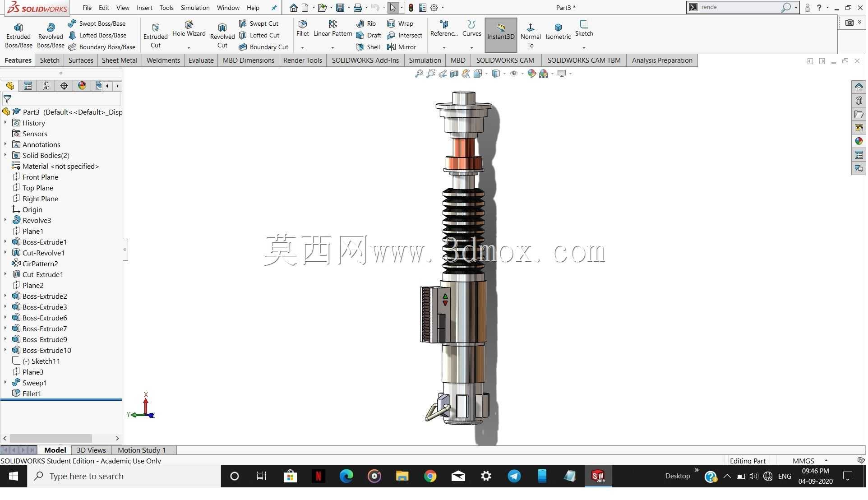Image resolution: width=868 pixels, height=500 pixels.
Task: Select Cut-Revolve1 in the feature tree
Action: pos(39,253)
